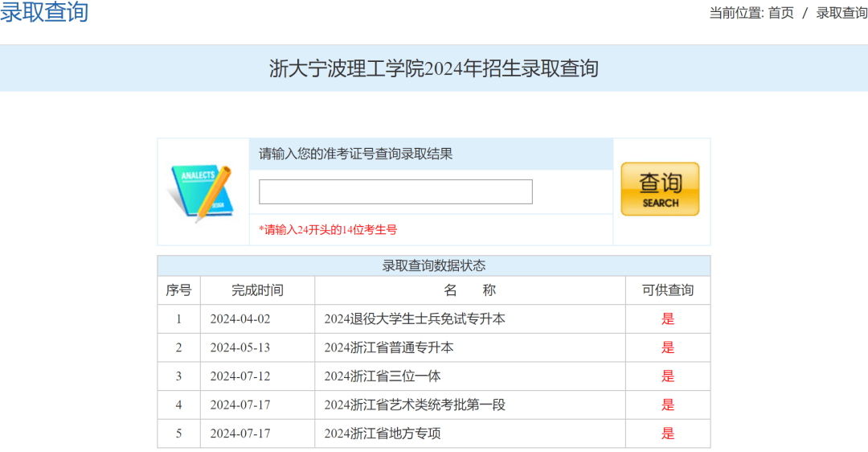
Task: Click the 请输入您的准考证号查询录取结果 label
Action: point(356,154)
